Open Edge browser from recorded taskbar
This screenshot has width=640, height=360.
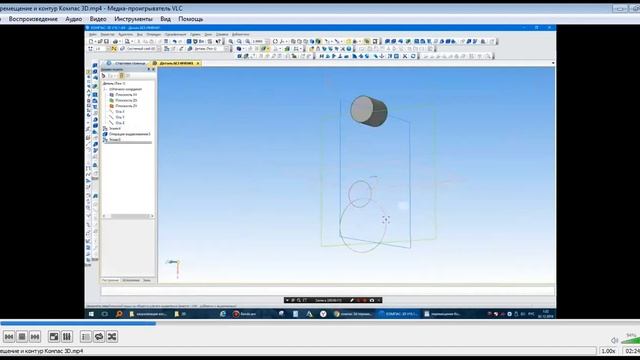pyautogui.click(x=223, y=314)
